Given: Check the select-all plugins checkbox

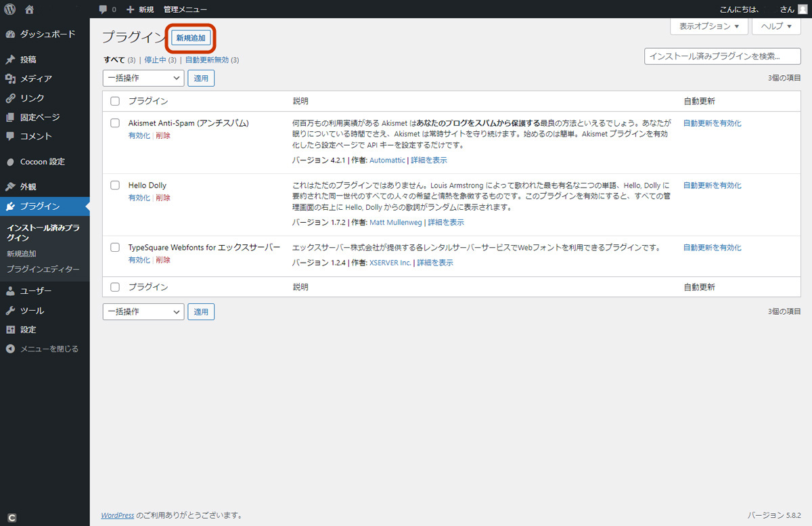Looking at the screenshot, I should (114, 100).
